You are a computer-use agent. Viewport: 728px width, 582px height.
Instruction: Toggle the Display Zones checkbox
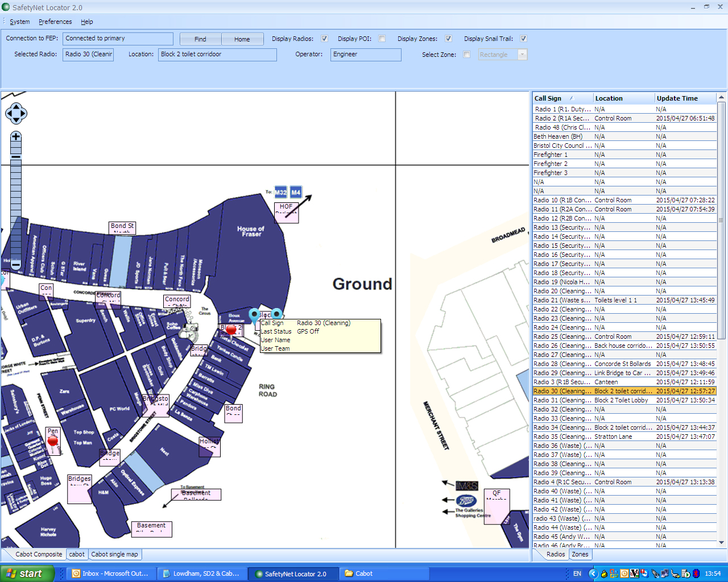[448, 39]
